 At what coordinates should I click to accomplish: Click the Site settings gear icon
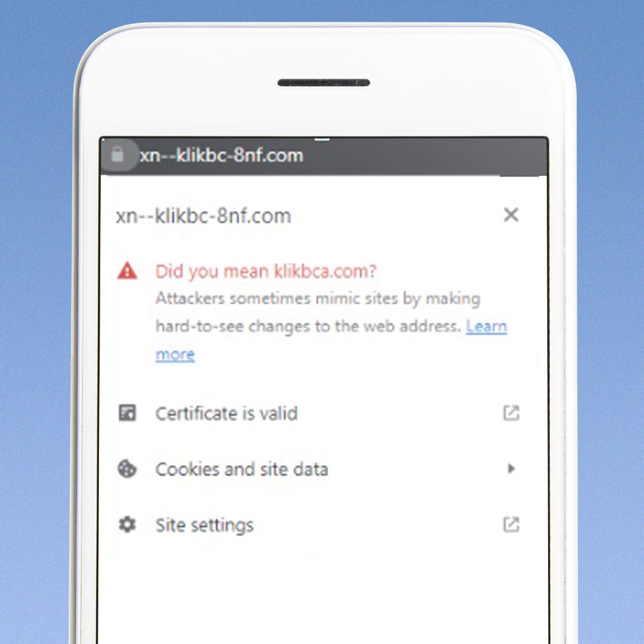(x=128, y=525)
